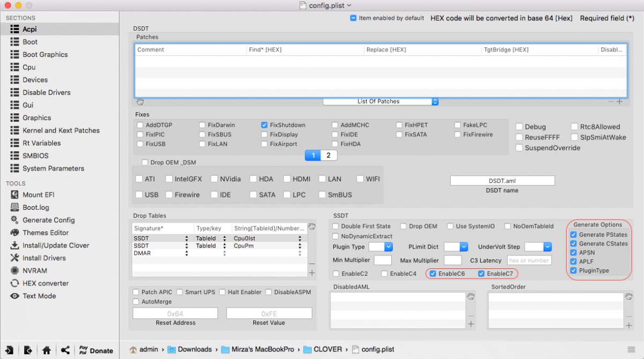644x359 pixels.
Task: Click the home icon in bottom toolbar
Action: tap(47, 350)
